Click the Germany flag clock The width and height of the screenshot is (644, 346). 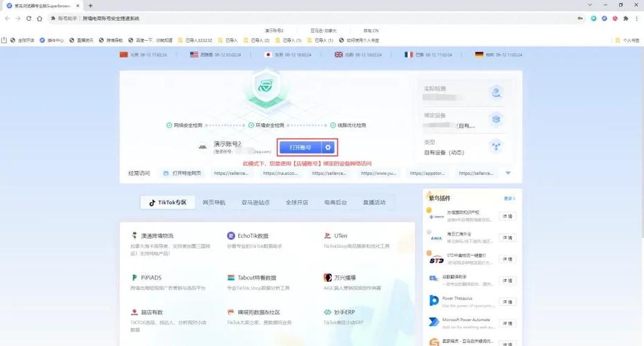pyautogui.click(x=499, y=55)
